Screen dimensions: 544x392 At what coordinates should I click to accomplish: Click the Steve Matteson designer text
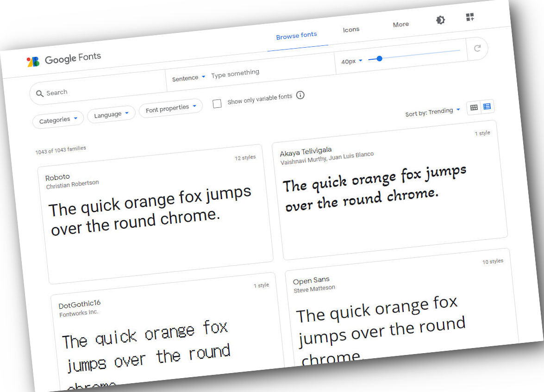[x=314, y=289]
